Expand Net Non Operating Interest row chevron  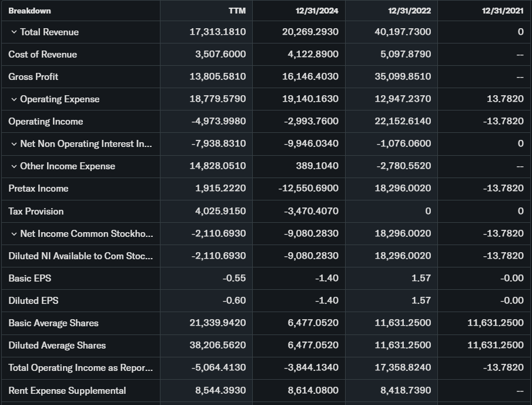pyautogui.click(x=14, y=144)
